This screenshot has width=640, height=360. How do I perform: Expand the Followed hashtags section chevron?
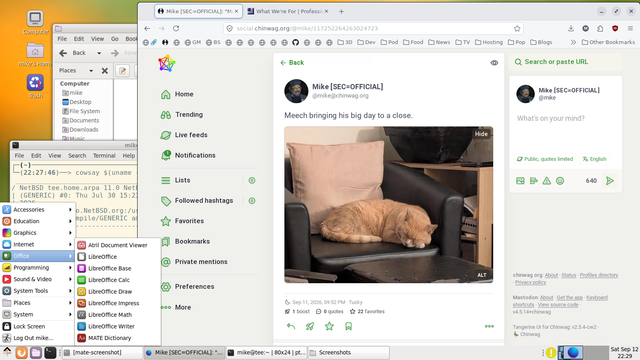[252, 200]
